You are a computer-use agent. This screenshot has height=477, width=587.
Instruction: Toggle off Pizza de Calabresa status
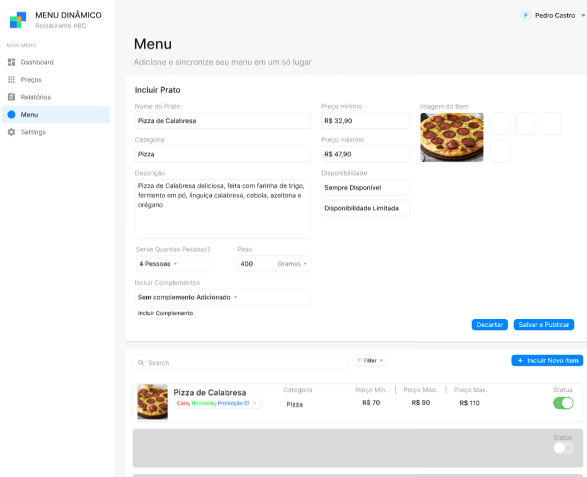[x=563, y=403]
